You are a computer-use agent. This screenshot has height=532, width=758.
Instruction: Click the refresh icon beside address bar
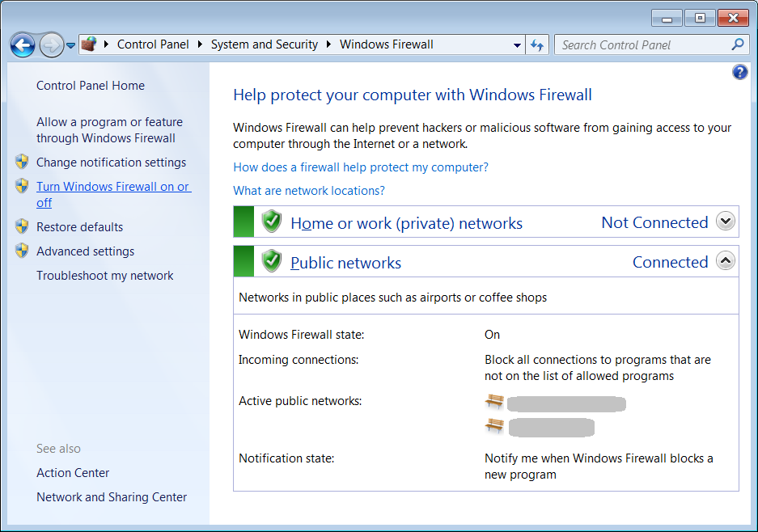(x=537, y=45)
